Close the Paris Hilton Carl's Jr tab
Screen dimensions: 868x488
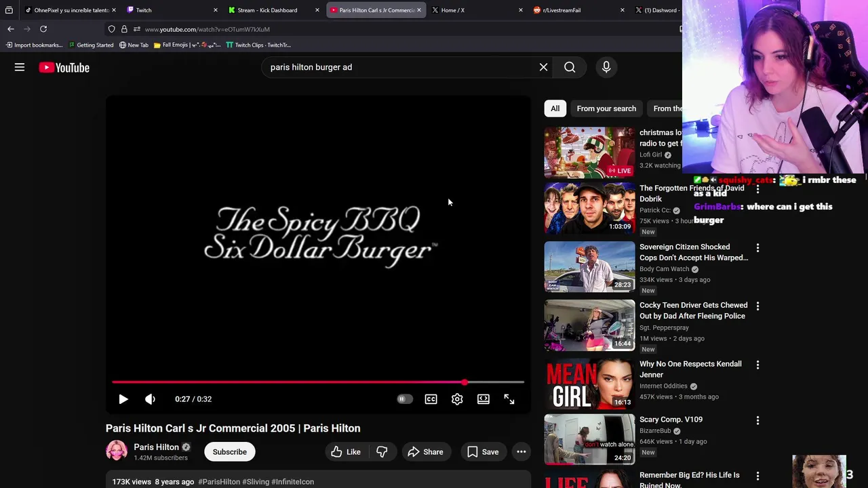coord(418,10)
